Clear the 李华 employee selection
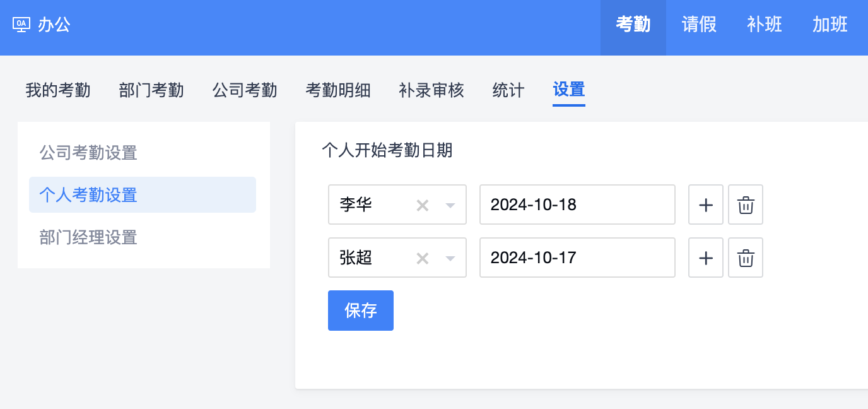Screen dimensions: 868x409 point(423,205)
